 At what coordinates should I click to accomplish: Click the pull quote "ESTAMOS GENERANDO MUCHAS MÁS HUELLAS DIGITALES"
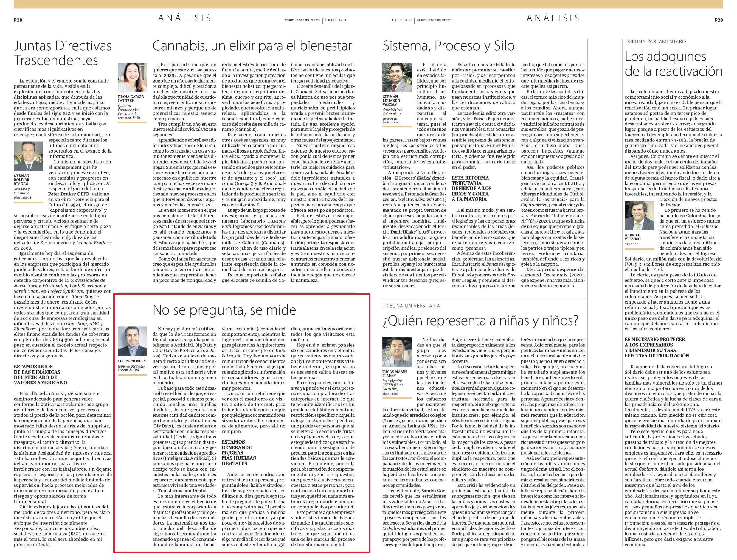(239, 453)
